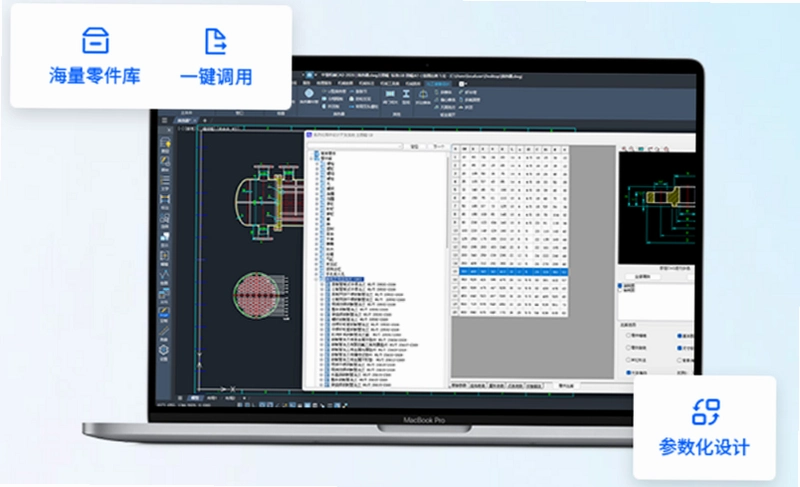This screenshot has width=800, height=487.
Task: Select the dimension H-shaped tool in left toolbar
Action: click(x=165, y=199)
